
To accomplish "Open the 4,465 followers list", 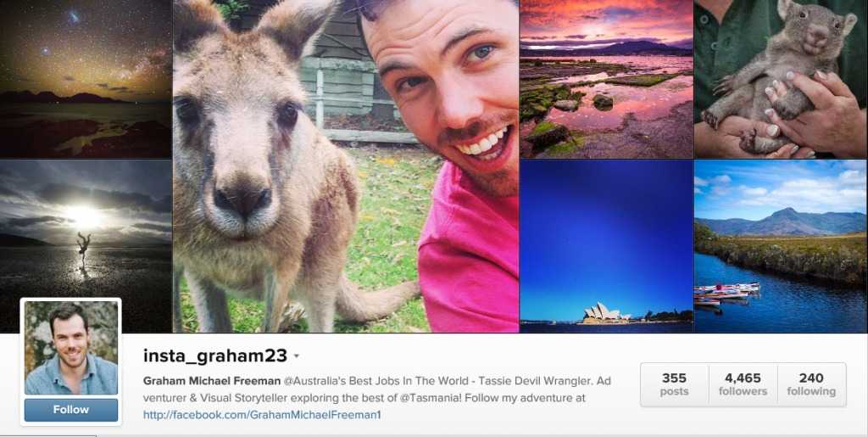I will (x=743, y=384).
